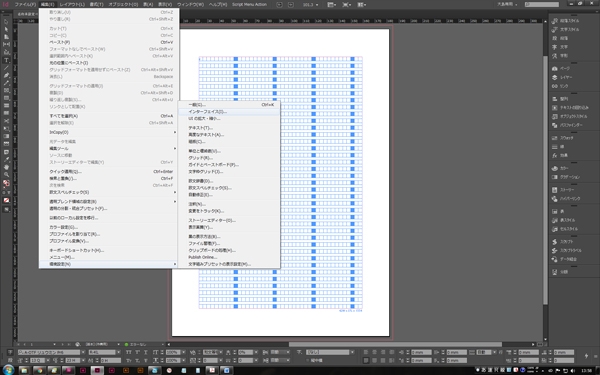Click the fill and stroke swatch in the toolbox
This screenshot has height=375, width=600.
point(6,183)
